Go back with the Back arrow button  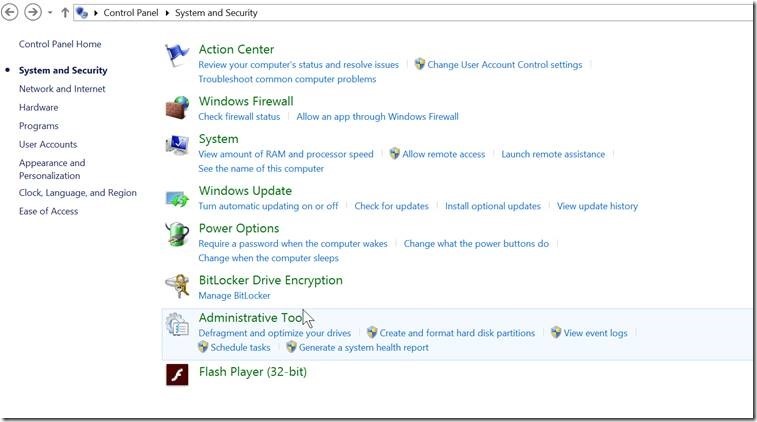pos(9,12)
